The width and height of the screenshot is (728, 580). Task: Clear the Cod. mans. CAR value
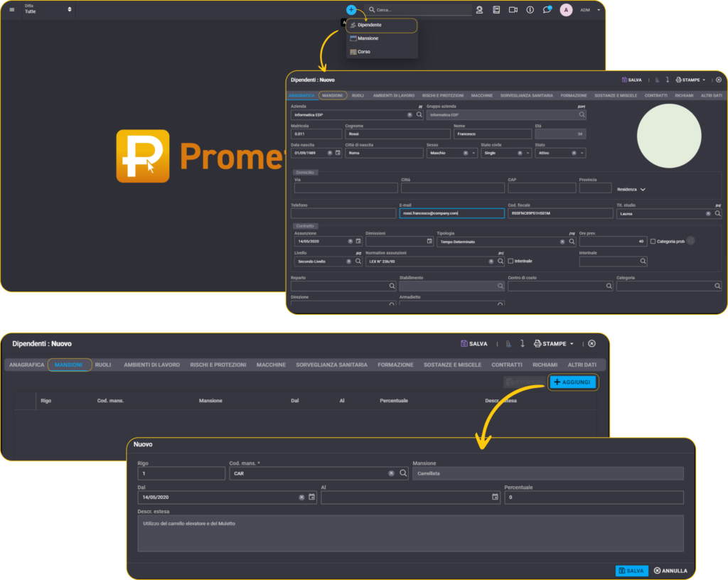[392, 473]
